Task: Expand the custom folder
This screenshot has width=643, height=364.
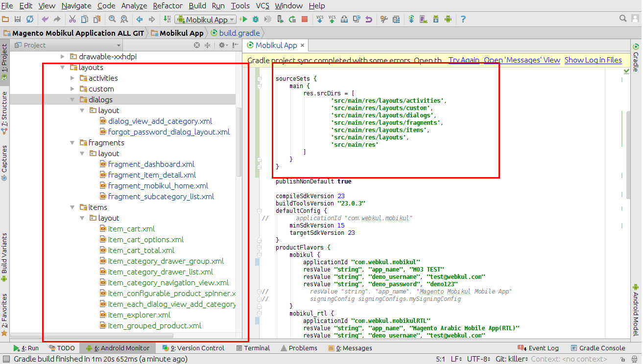Action: (x=72, y=89)
